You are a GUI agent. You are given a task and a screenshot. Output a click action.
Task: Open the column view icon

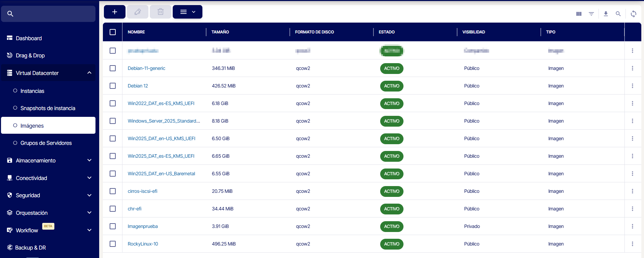[579, 14]
